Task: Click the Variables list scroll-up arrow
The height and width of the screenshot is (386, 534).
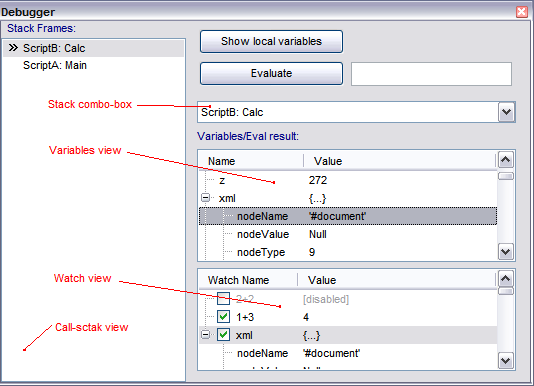Action: pyautogui.click(x=506, y=160)
